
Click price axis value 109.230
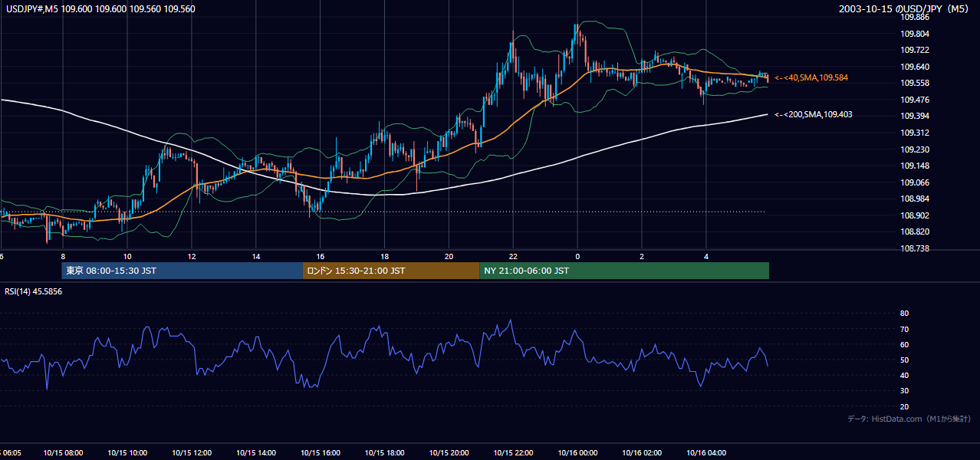pyautogui.click(x=914, y=149)
